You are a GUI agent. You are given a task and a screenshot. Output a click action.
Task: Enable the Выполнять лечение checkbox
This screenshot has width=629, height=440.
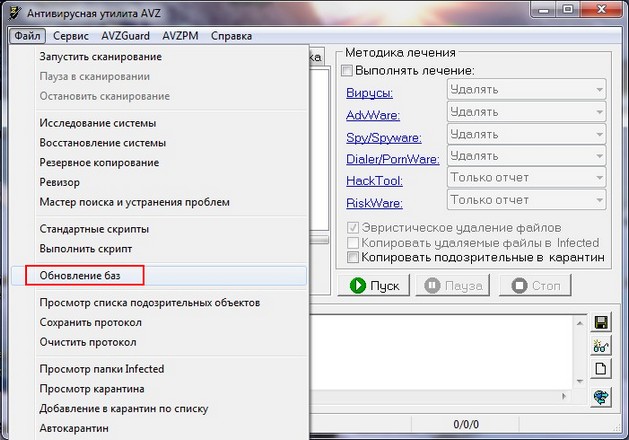pyautogui.click(x=348, y=71)
